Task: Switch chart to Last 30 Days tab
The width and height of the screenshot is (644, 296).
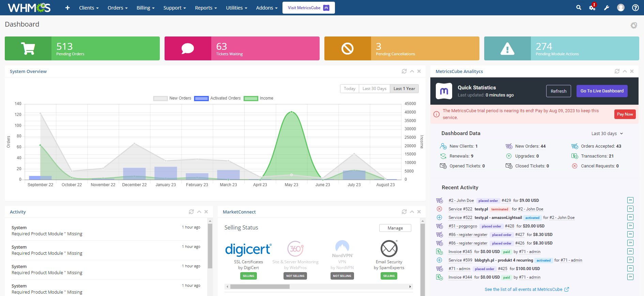Action: (x=374, y=89)
